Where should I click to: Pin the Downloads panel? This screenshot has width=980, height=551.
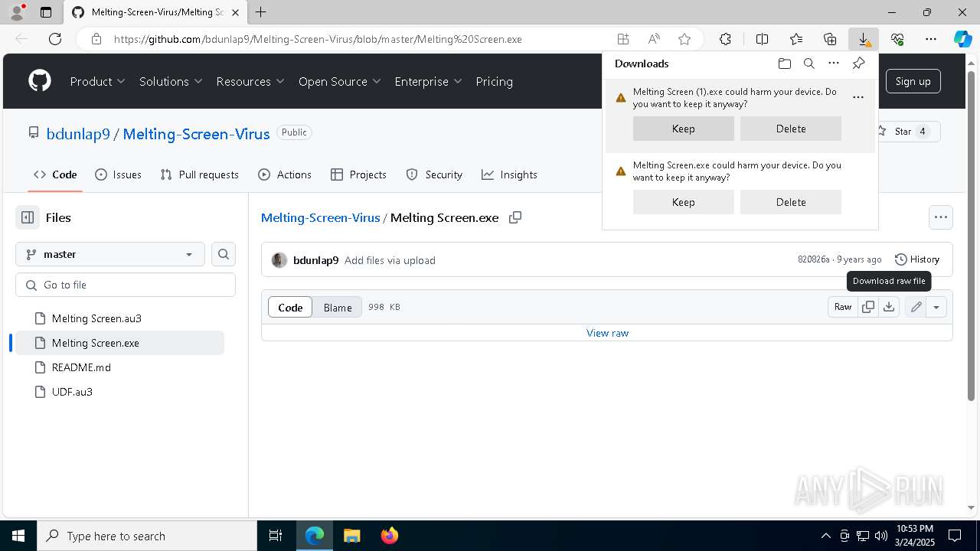click(858, 64)
